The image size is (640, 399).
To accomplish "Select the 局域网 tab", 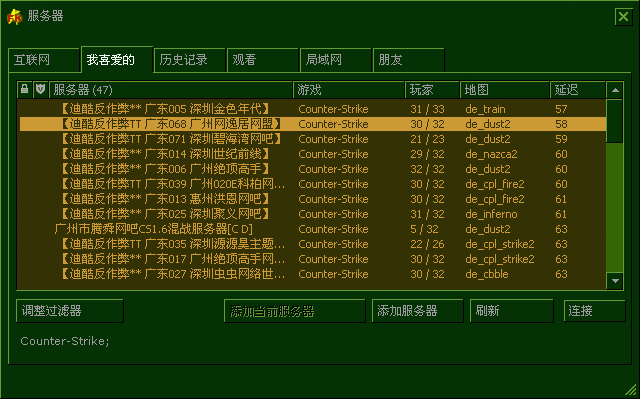I will (x=336, y=60).
